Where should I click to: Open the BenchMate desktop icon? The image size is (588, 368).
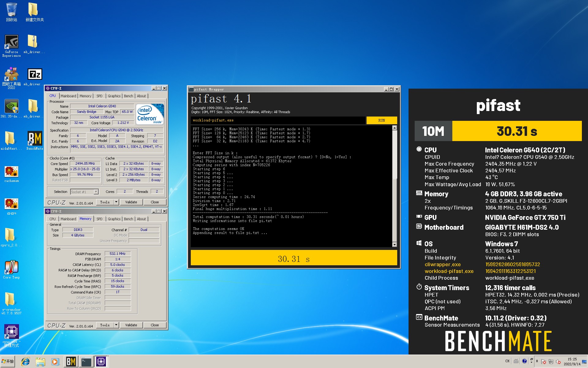point(35,140)
